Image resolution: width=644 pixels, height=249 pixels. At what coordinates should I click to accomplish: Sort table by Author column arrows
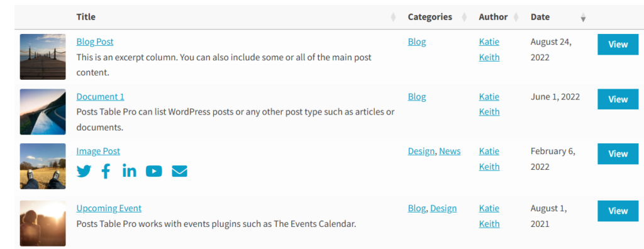[516, 17]
